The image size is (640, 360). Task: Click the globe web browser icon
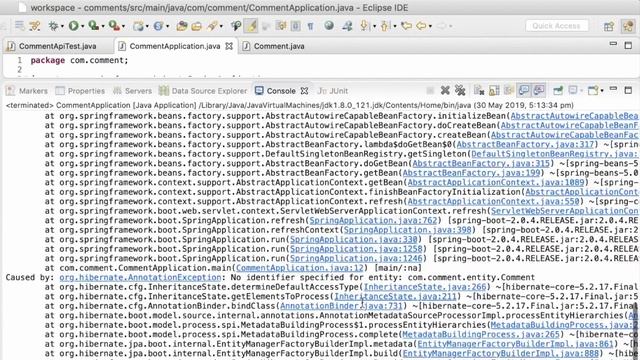tap(329, 26)
